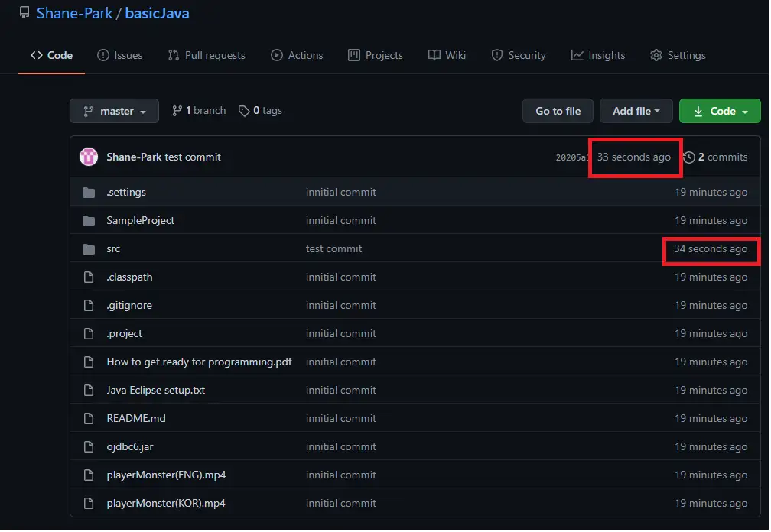Open innitial commit message for .gitignore
This screenshot has height=532, width=771.
341,306
